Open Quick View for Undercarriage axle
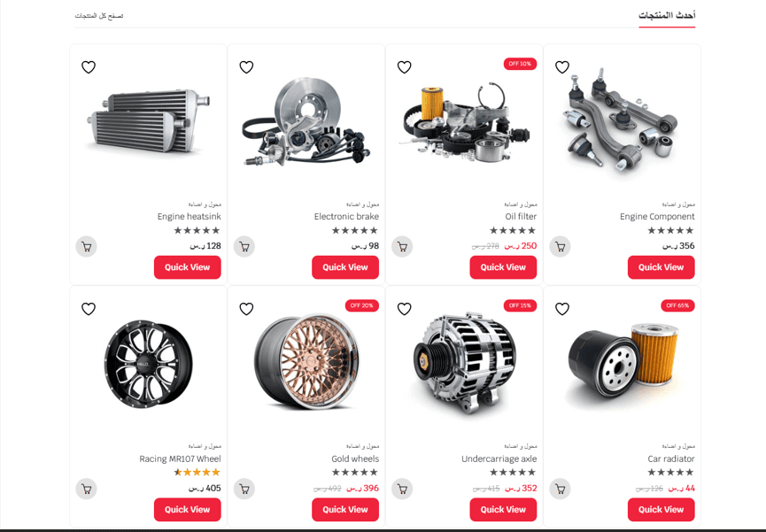 tap(503, 510)
